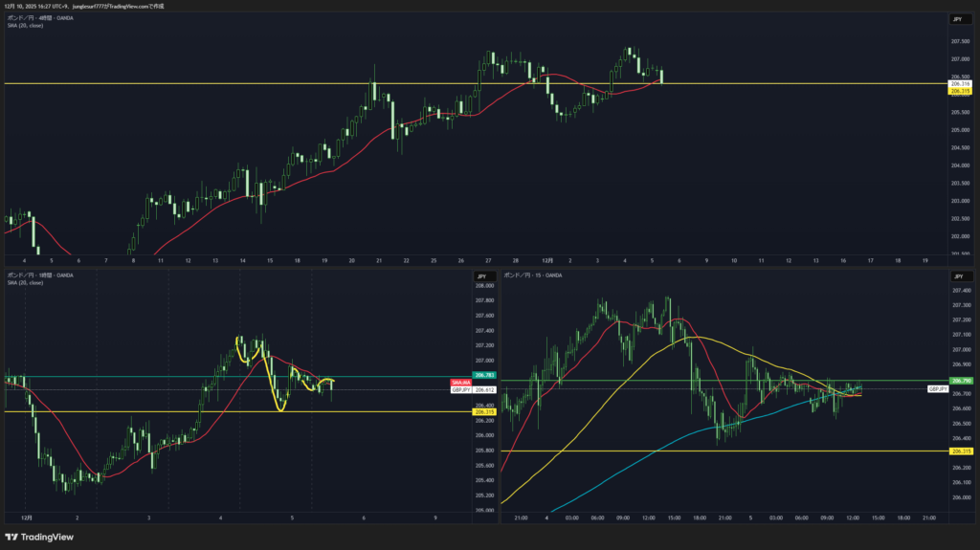
Task: Click the TradingView logo icon
Action: 12,537
